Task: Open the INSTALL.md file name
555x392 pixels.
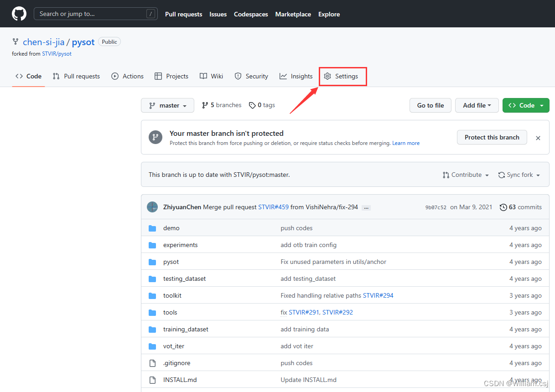Action: (x=180, y=380)
